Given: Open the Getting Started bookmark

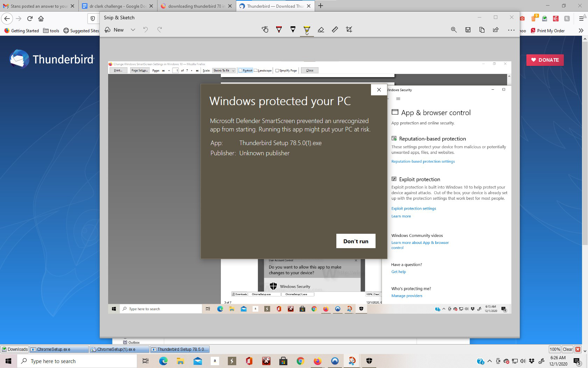Looking at the screenshot, I should coord(22,30).
